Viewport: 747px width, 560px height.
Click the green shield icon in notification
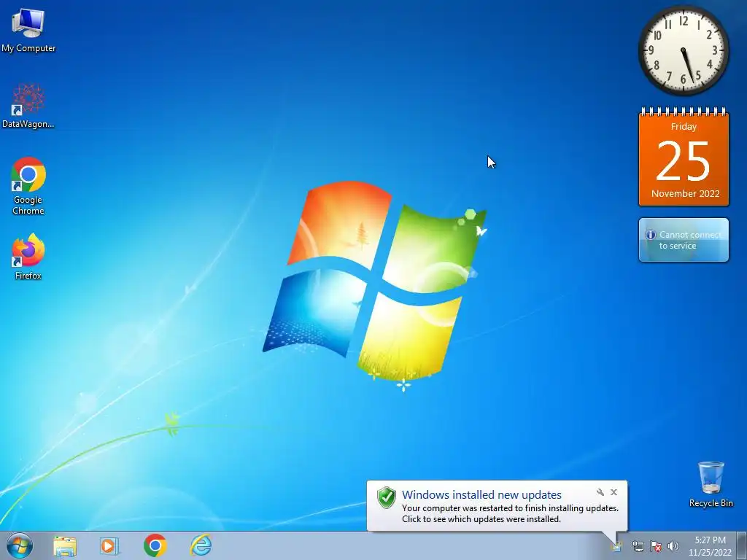[387, 497]
